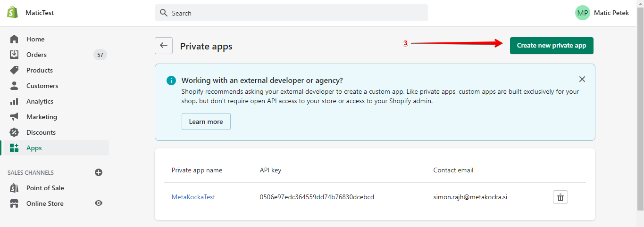Click the SALES CHANNELS heading
This screenshot has width=644, height=227.
tap(31, 173)
